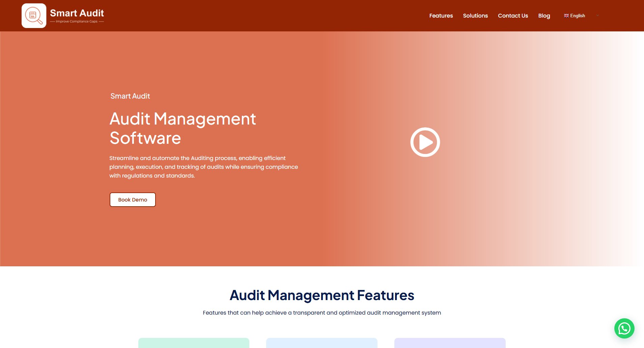Click the Audit Management Features heading
644x348 pixels.
[322, 295]
